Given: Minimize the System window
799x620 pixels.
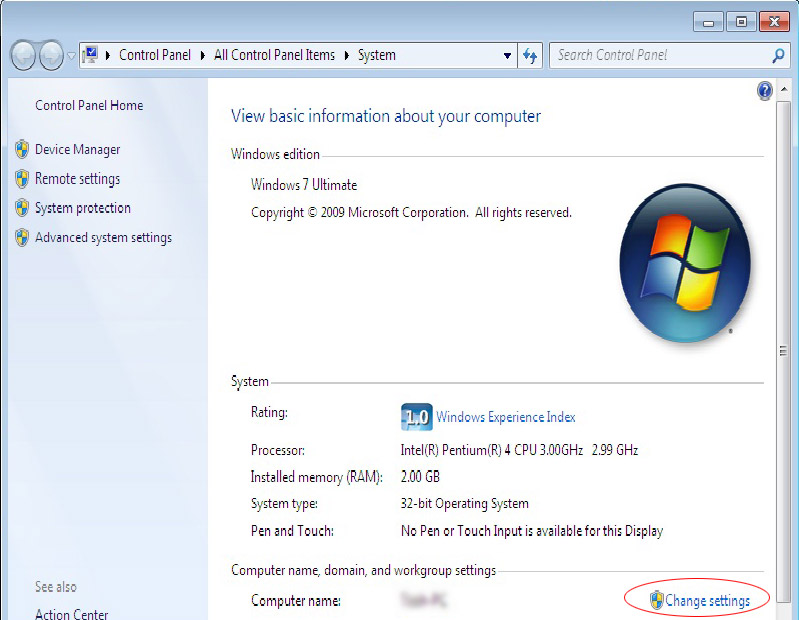Looking at the screenshot, I should (708, 22).
